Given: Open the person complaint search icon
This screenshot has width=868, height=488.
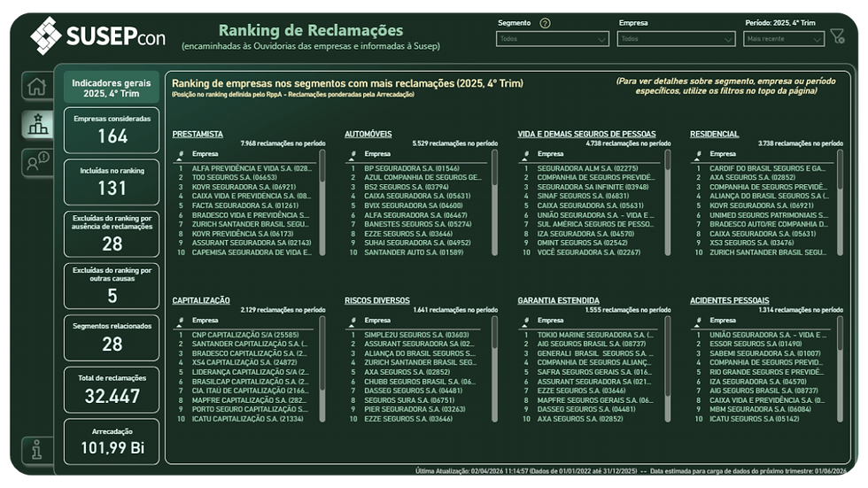Looking at the screenshot, I should [37, 161].
